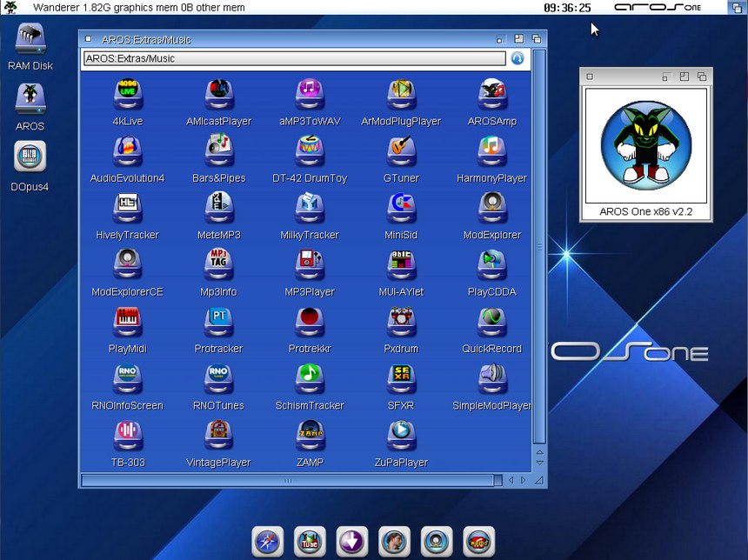Go to parent directory with blue arrow button
The image size is (748, 560).
tap(518, 58)
